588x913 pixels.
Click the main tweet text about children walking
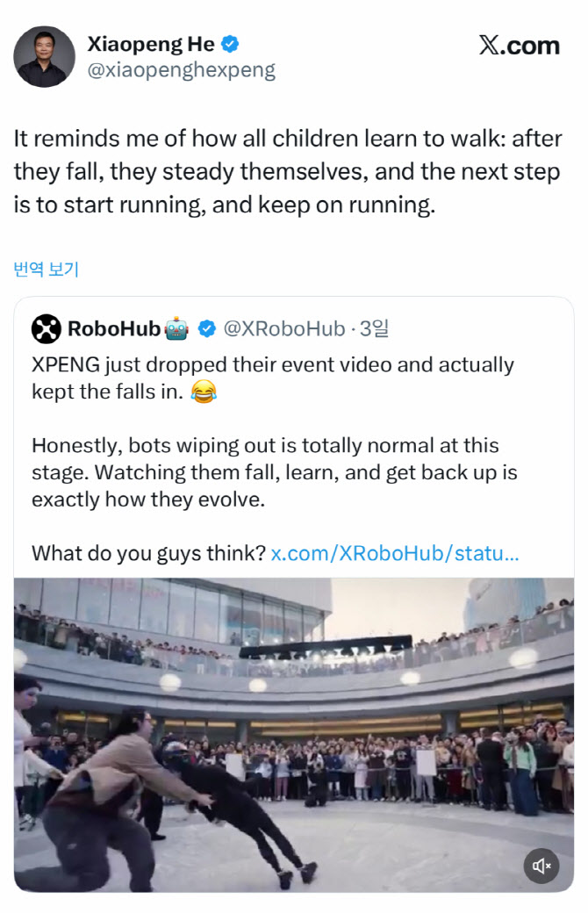pos(287,173)
